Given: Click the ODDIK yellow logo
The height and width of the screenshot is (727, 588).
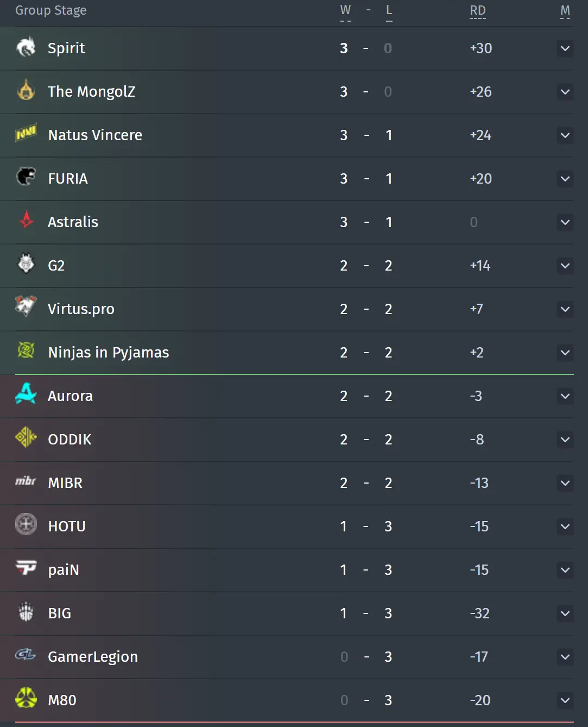Looking at the screenshot, I should [26, 437].
